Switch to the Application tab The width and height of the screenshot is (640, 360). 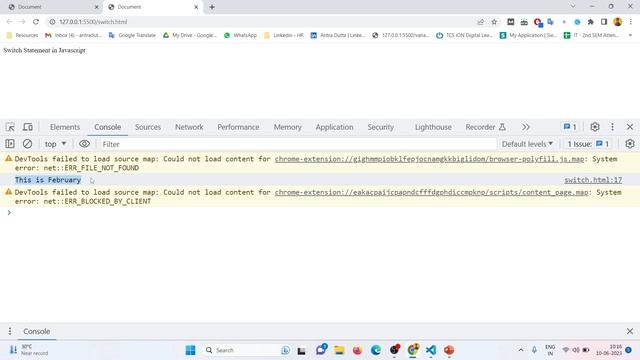[x=334, y=127]
